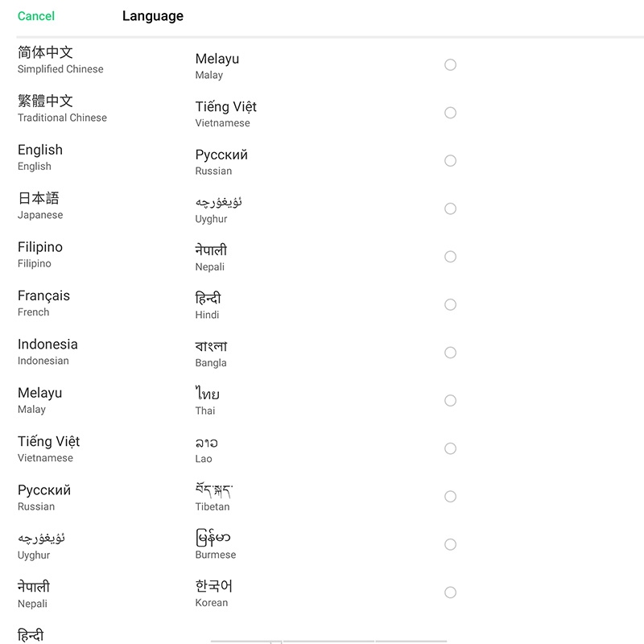
Task: Choose the Indonesia language entry
Action: [x=47, y=352]
